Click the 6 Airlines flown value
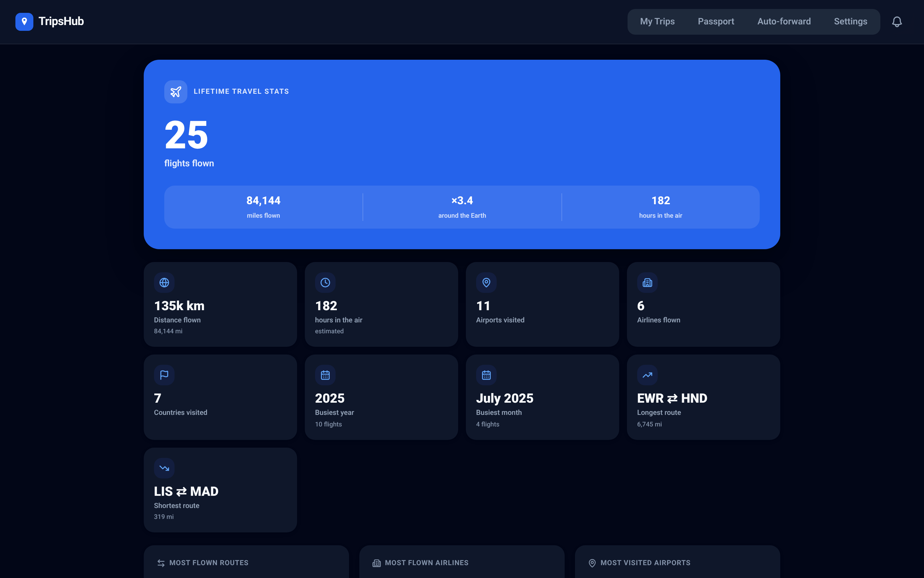 tap(641, 306)
